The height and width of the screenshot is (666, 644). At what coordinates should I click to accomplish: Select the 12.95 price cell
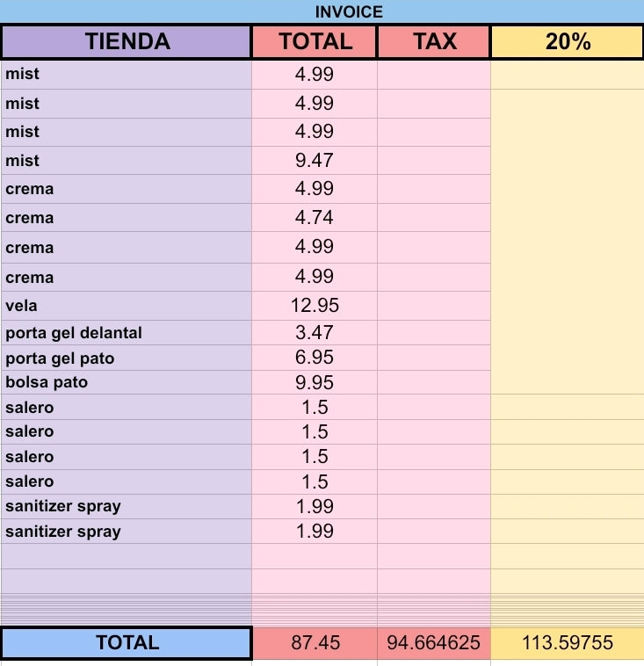[x=315, y=306]
